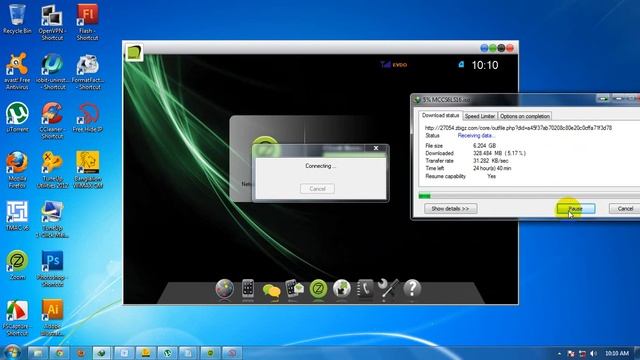The width and height of the screenshot is (640, 360).
Task: Expand Show details in download dialog
Action: [x=450, y=209]
